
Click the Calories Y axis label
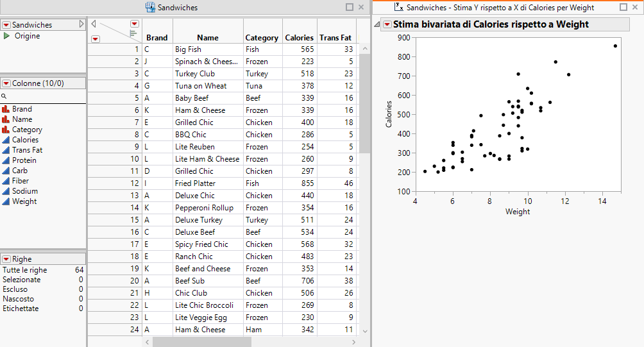coord(389,114)
